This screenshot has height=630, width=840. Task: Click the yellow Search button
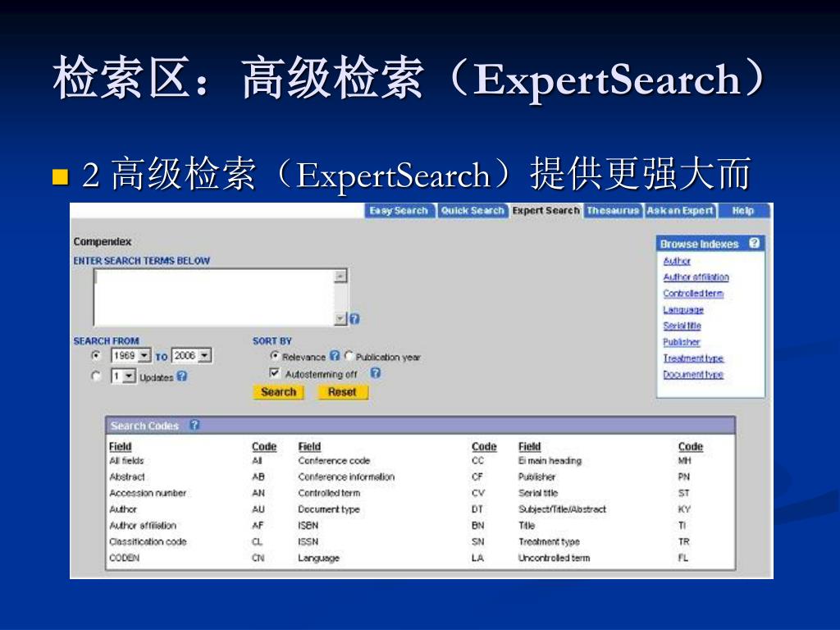point(279,392)
